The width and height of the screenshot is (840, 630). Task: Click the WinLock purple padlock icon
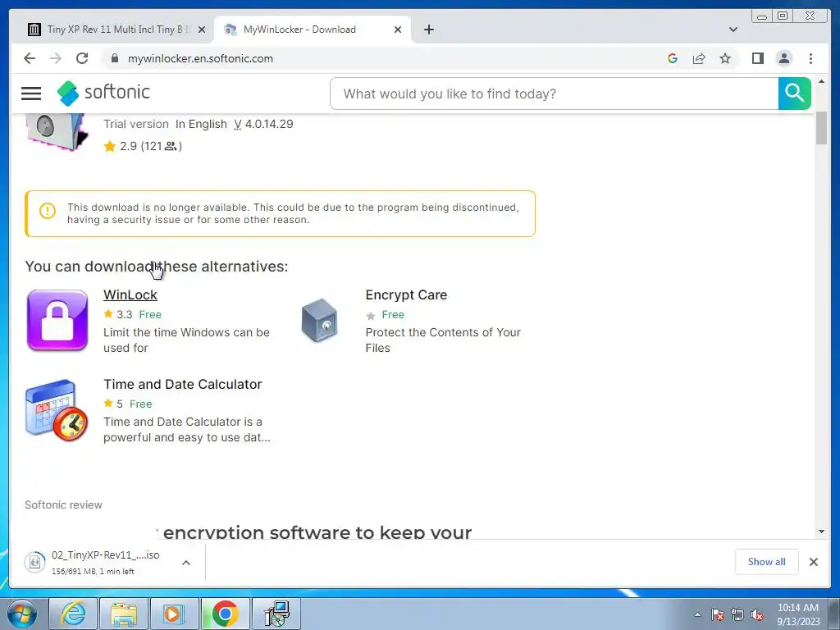(57, 321)
